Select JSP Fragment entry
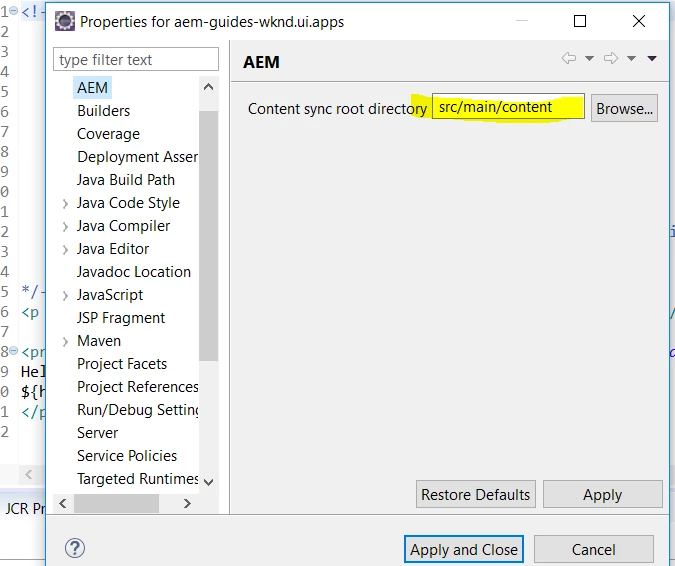 [121, 318]
